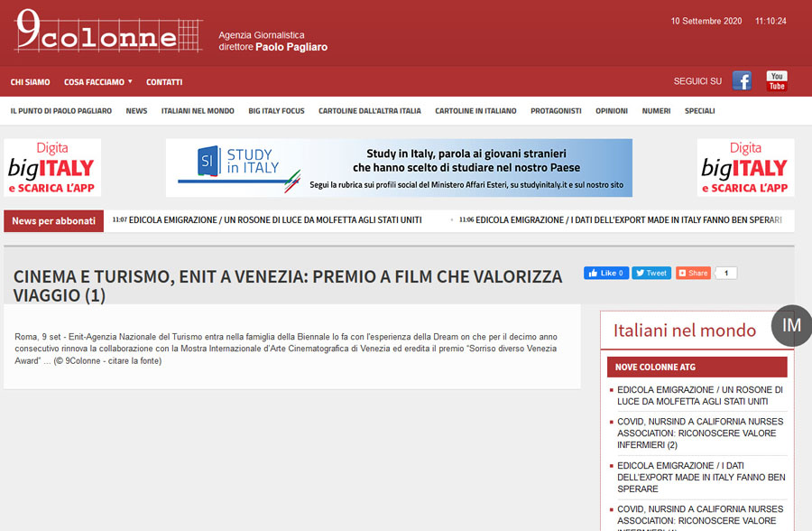Select the Big Italy Focus tab
The width and height of the screenshot is (812, 531).
pyautogui.click(x=276, y=111)
